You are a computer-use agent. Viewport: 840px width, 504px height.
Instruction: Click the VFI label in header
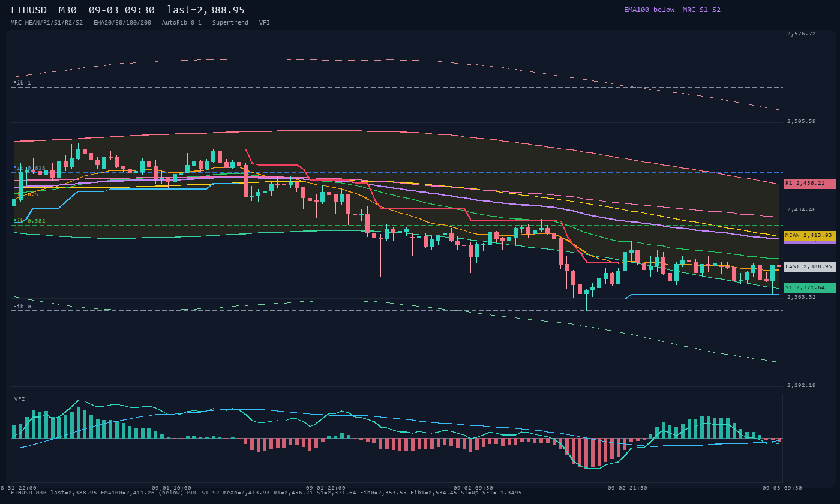[265, 23]
